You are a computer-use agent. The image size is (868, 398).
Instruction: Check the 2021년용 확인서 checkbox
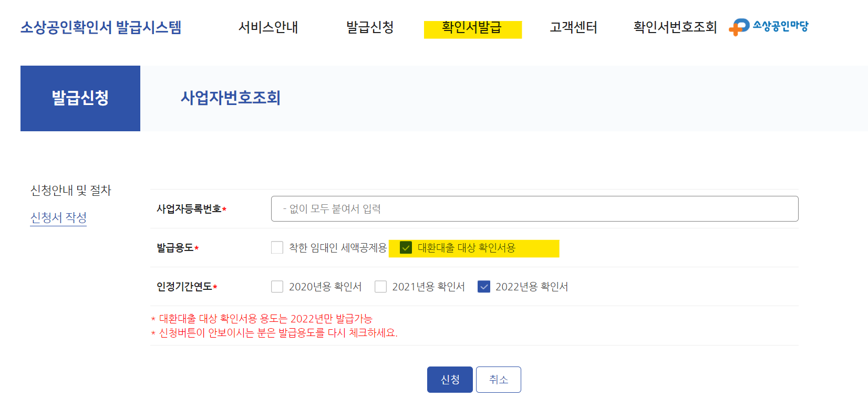(380, 286)
